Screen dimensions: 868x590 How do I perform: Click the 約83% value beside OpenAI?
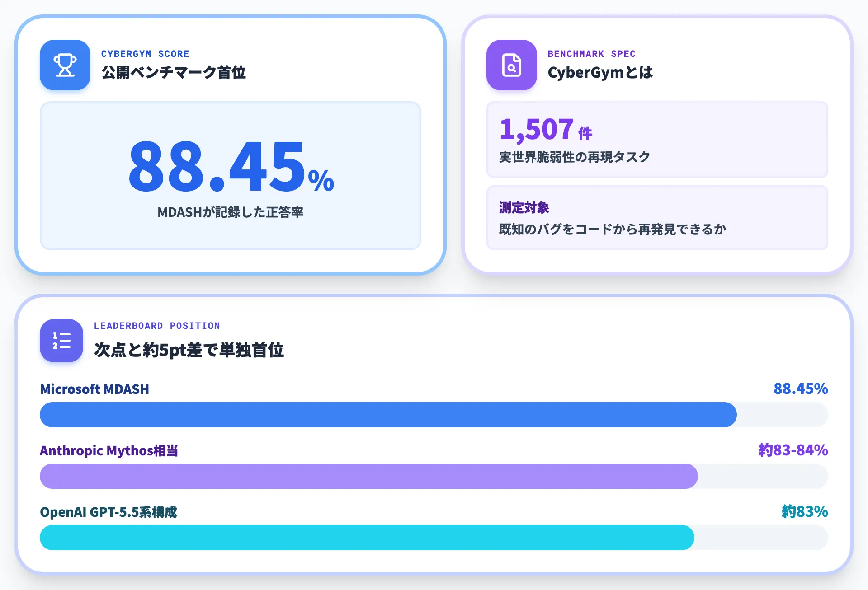point(805,511)
